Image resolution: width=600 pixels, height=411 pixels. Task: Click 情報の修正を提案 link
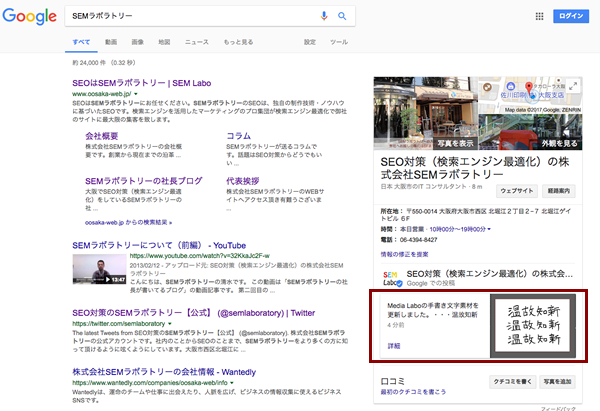click(x=404, y=254)
